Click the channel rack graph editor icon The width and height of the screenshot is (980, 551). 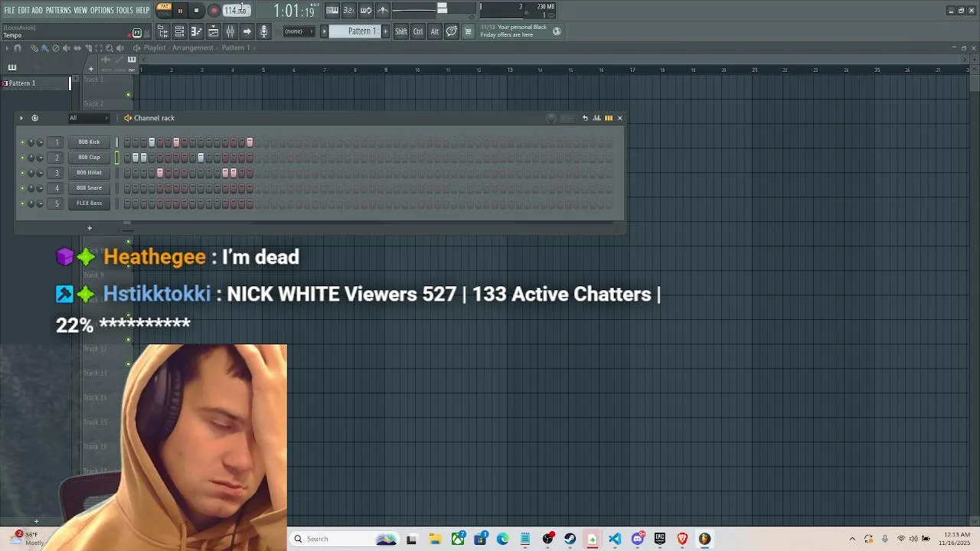click(x=597, y=118)
